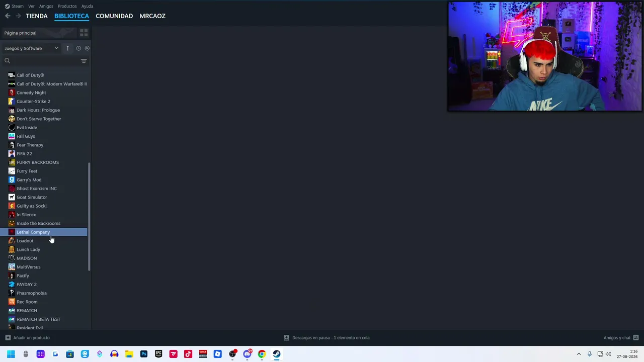Open the Productos menu
Image resolution: width=644 pixels, height=362 pixels.
click(67, 6)
